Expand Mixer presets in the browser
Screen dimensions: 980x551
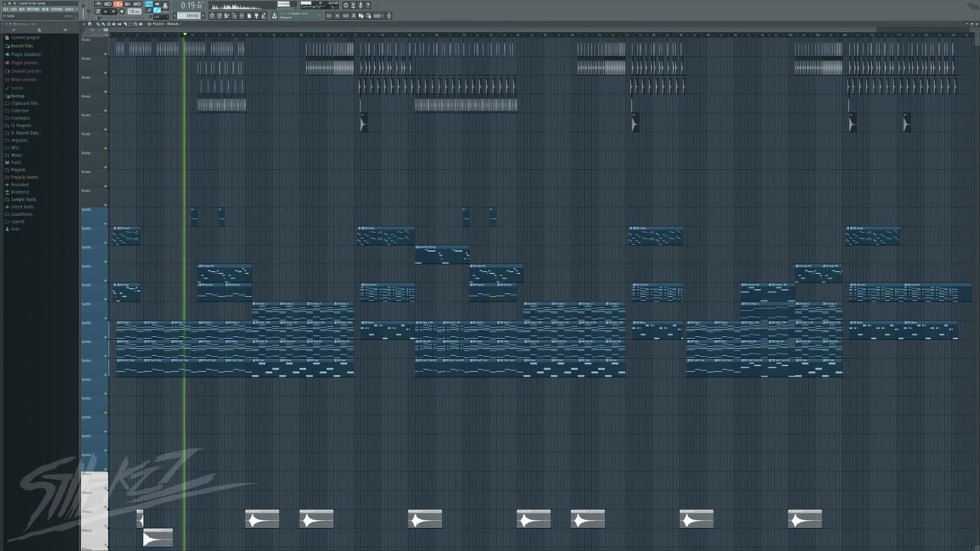tap(23, 80)
